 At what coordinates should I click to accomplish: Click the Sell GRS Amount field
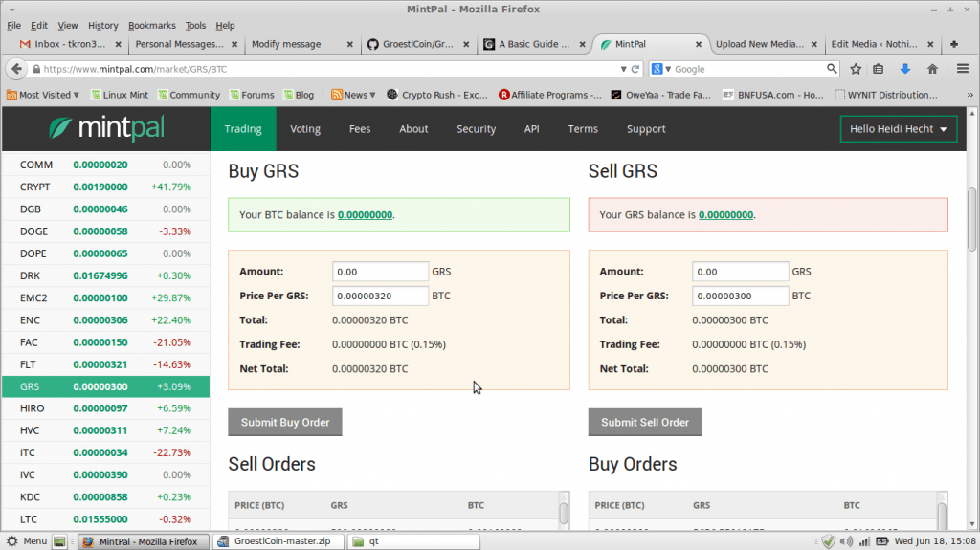coord(740,272)
